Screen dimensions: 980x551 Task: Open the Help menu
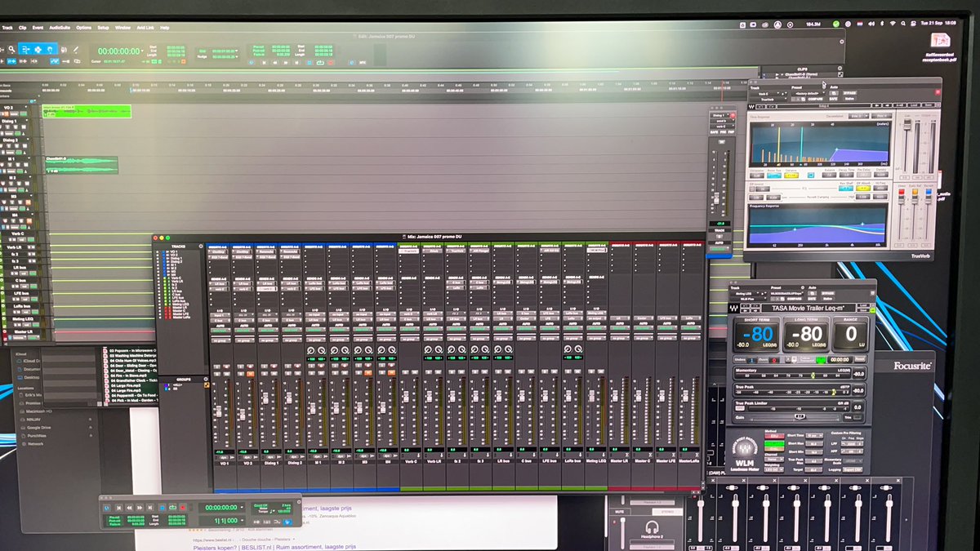(165, 28)
